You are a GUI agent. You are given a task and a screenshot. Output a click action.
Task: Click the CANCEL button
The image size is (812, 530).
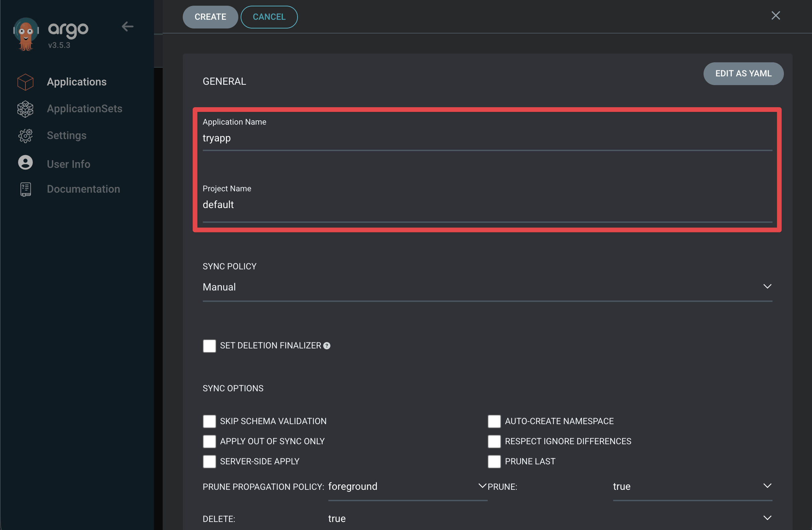269,17
